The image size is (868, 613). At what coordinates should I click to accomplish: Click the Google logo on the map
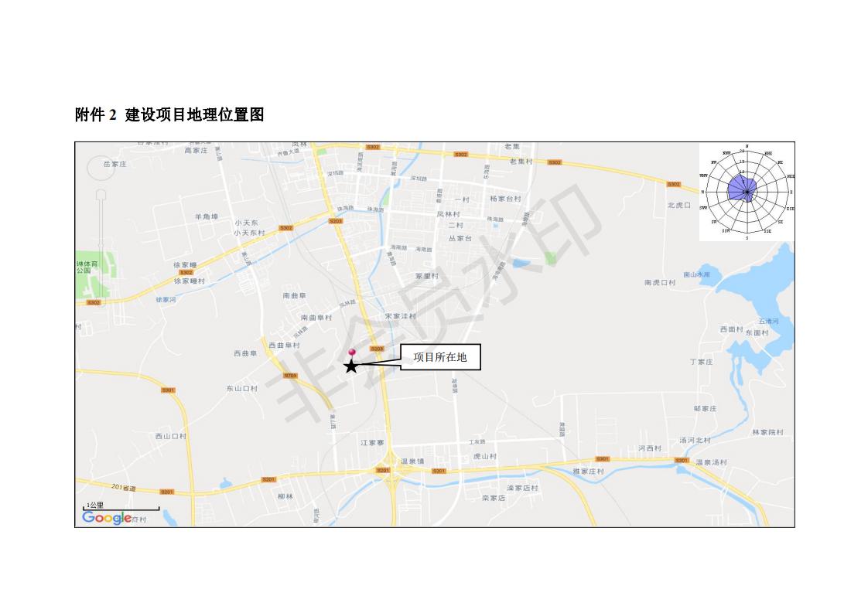point(107,518)
